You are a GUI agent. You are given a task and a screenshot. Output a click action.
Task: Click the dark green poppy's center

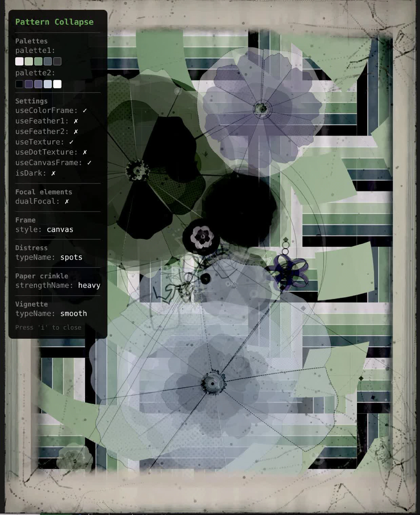pyautogui.click(x=137, y=171)
